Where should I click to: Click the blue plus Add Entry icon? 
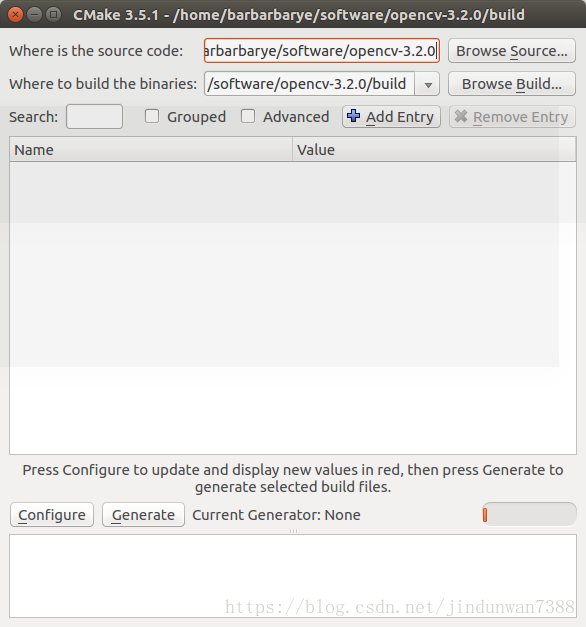[353, 116]
